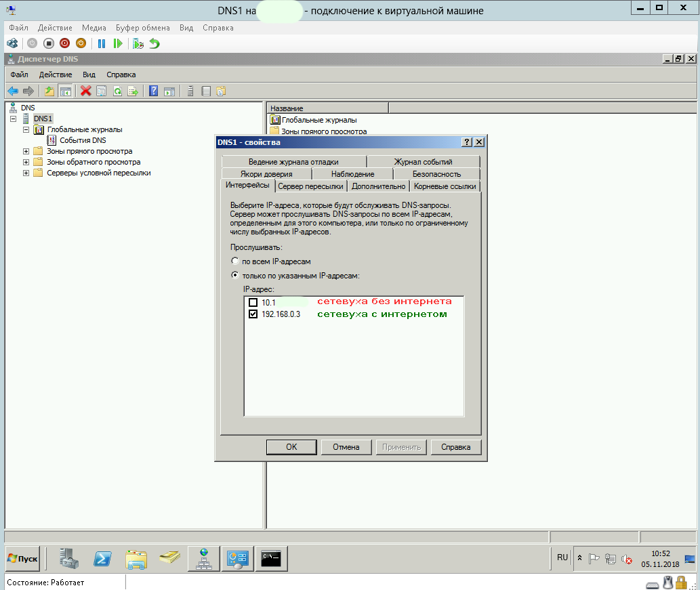Click the Export list toolbar icon

(133, 91)
